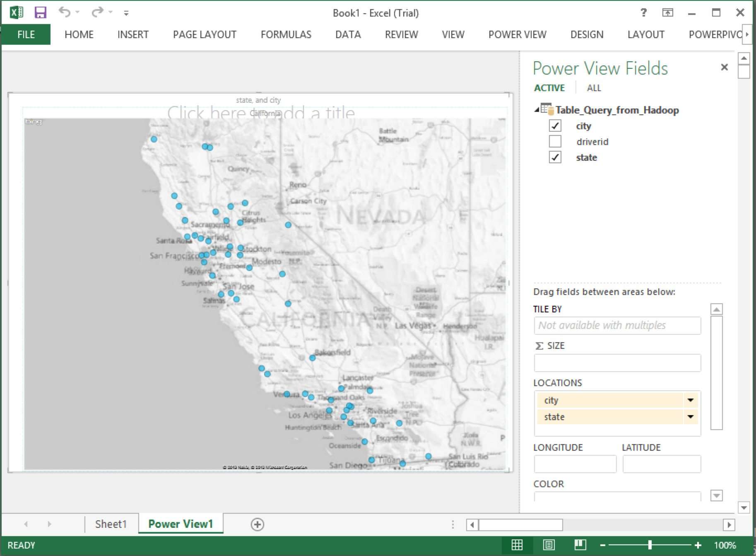Click city field label in list
This screenshot has height=556, width=756.
coord(583,126)
